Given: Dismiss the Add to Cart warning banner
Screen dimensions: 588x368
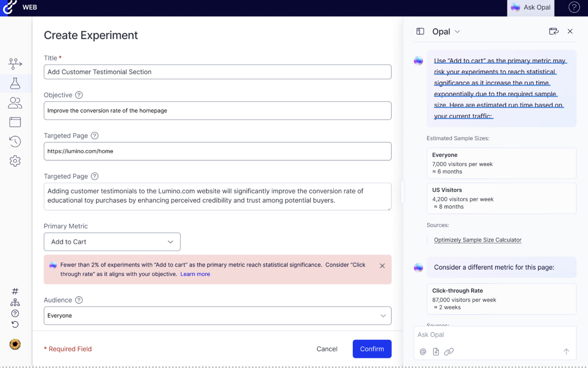Looking at the screenshot, I should coord(382,265).
